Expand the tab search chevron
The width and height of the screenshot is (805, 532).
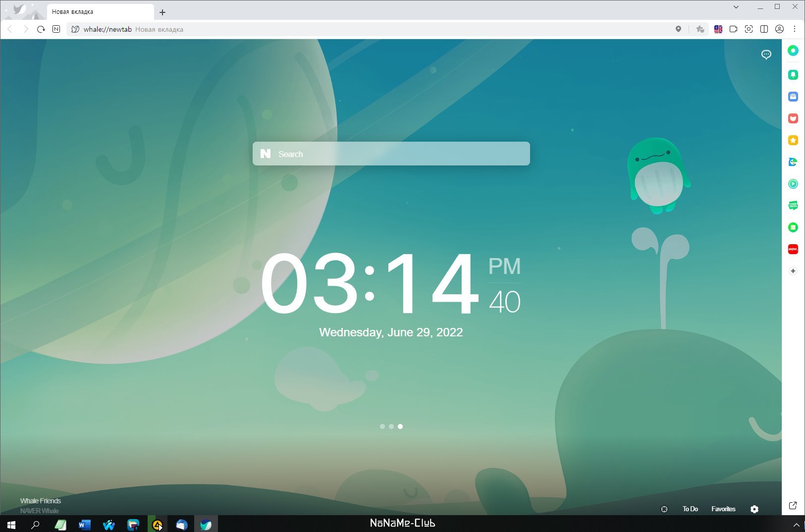click(736, 7)
